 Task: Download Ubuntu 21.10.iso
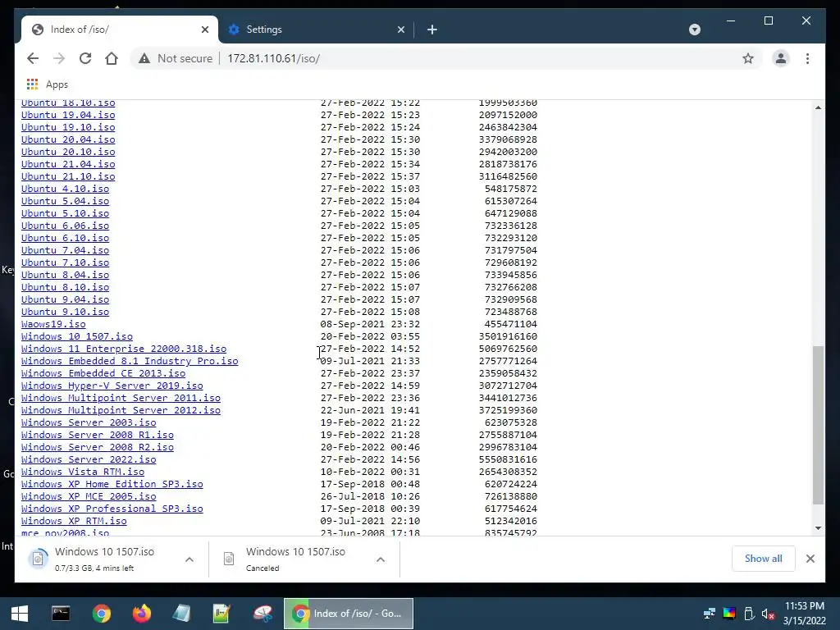click(x=68, y=176)
